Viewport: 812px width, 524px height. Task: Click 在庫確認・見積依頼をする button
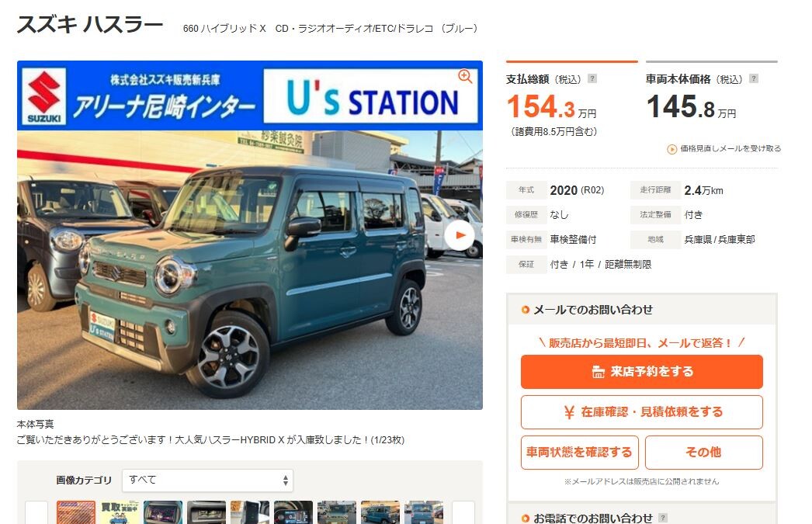click(642, 412)
